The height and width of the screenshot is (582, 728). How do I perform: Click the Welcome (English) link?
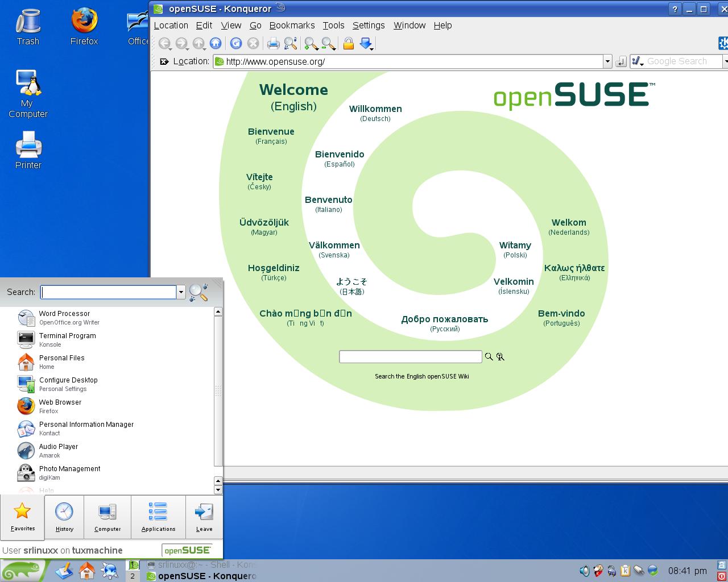tap(293, 97)
